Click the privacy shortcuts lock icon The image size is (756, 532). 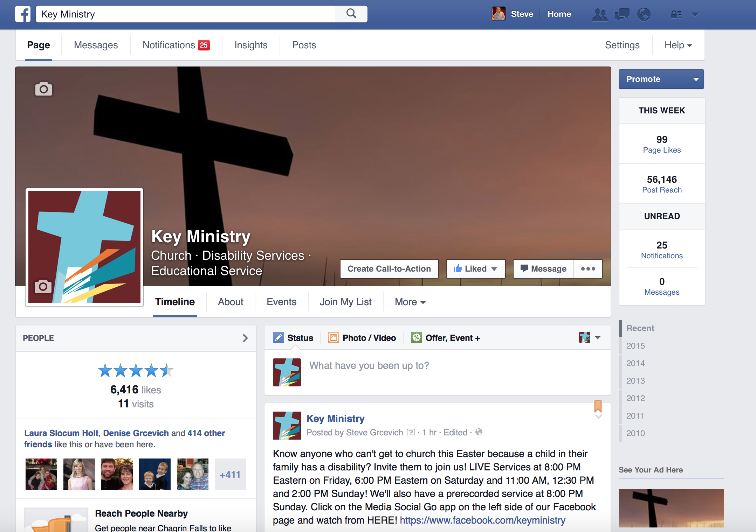coord(676,14)
